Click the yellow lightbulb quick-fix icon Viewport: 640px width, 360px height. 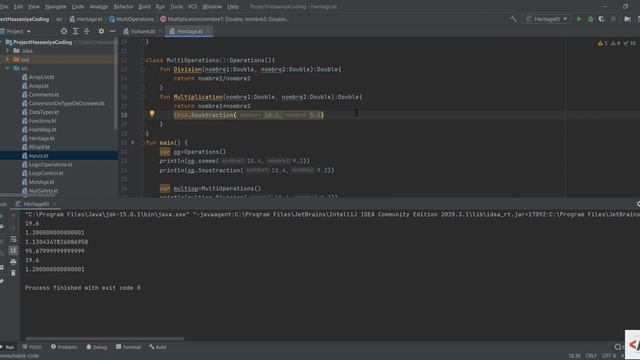(152, 114)
